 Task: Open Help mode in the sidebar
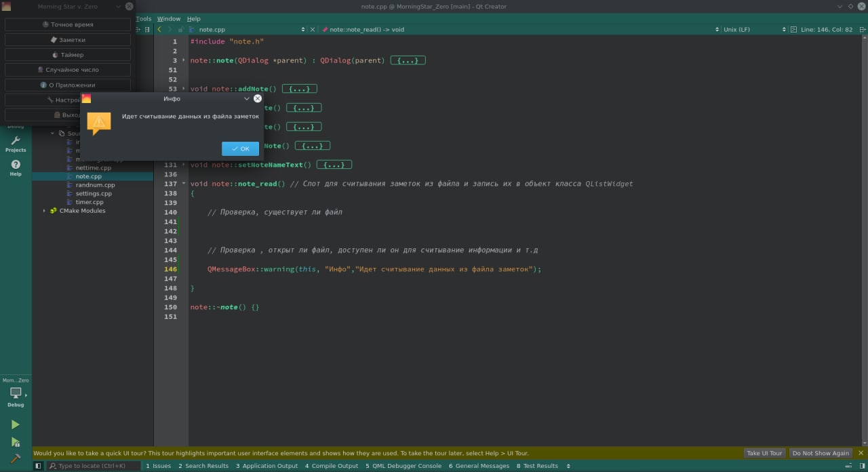pyautogui.click(x=16, y=168)
